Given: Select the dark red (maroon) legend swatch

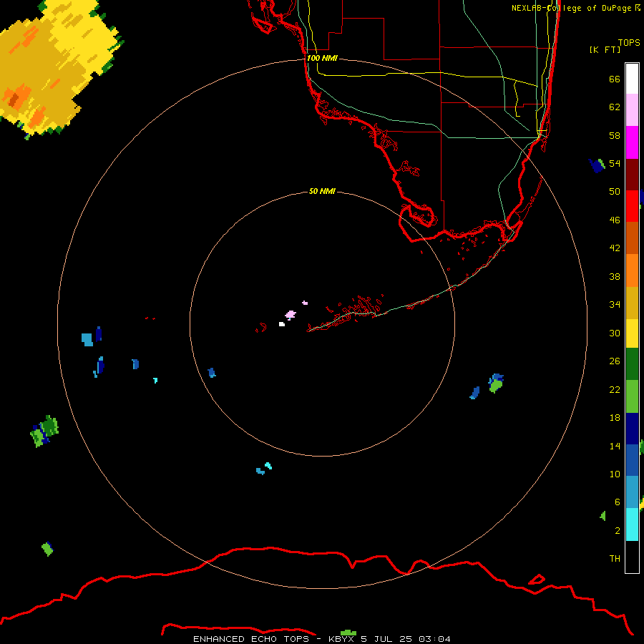Looking at the screenshot, I should (x=632, y=175).
